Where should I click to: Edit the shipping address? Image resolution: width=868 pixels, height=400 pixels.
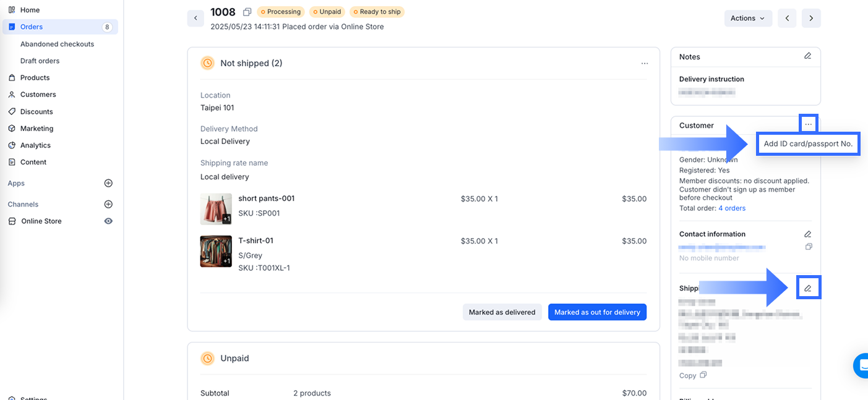807,288
